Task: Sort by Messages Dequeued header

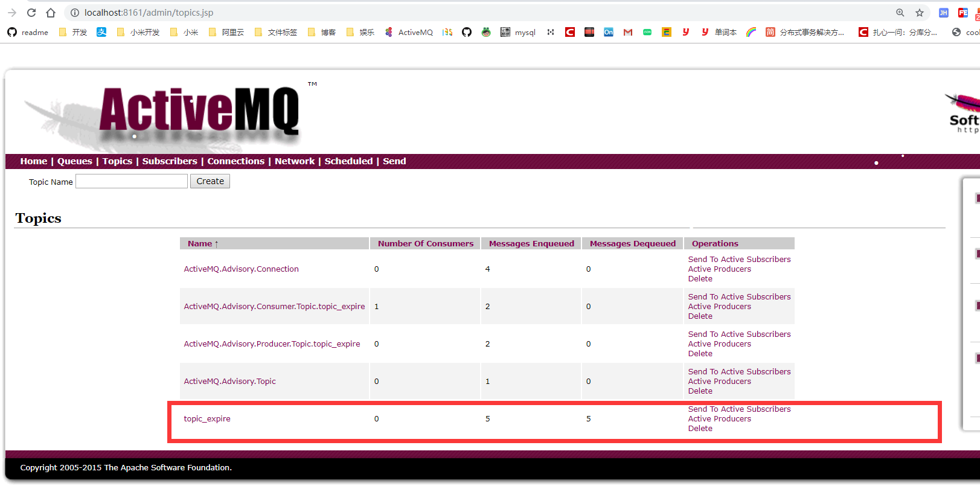Action: pos(633,243)
